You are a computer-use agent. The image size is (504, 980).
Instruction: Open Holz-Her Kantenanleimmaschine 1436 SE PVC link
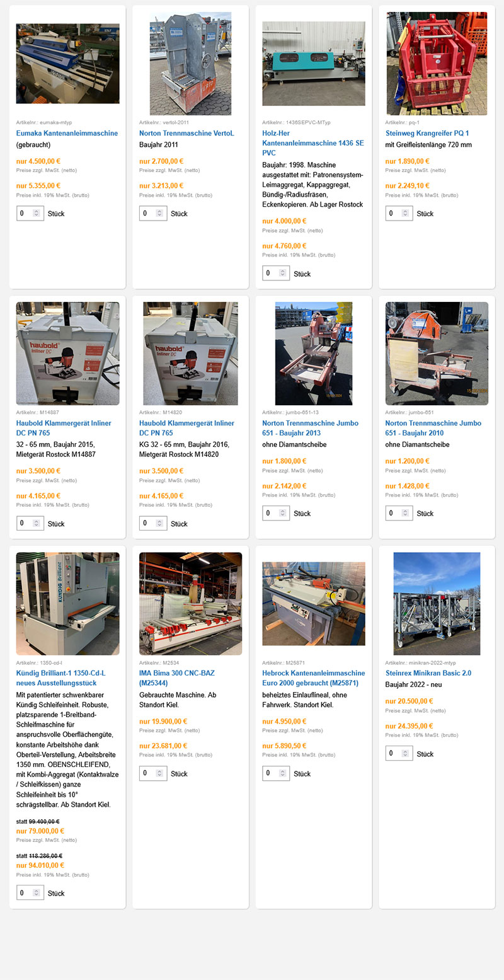pos(313,143)
